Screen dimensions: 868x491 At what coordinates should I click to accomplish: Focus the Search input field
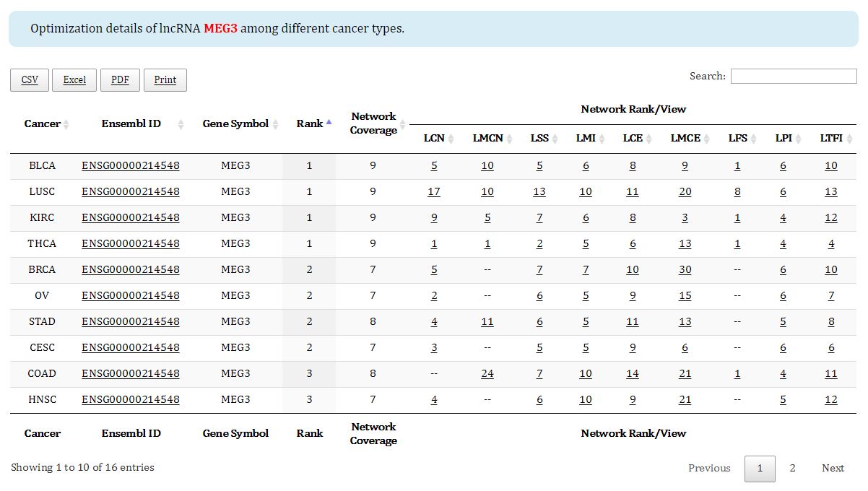point(793,76)
